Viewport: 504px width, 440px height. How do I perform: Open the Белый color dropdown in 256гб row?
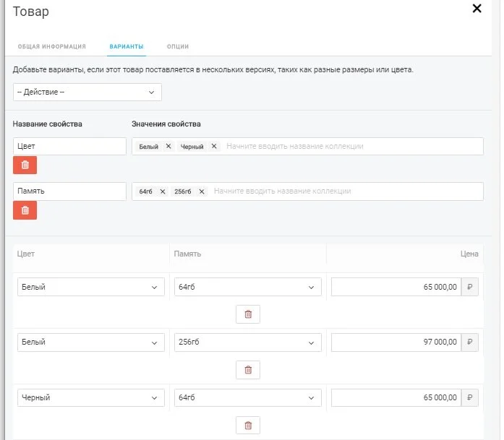pyautogui.click(x=90, y=342)
